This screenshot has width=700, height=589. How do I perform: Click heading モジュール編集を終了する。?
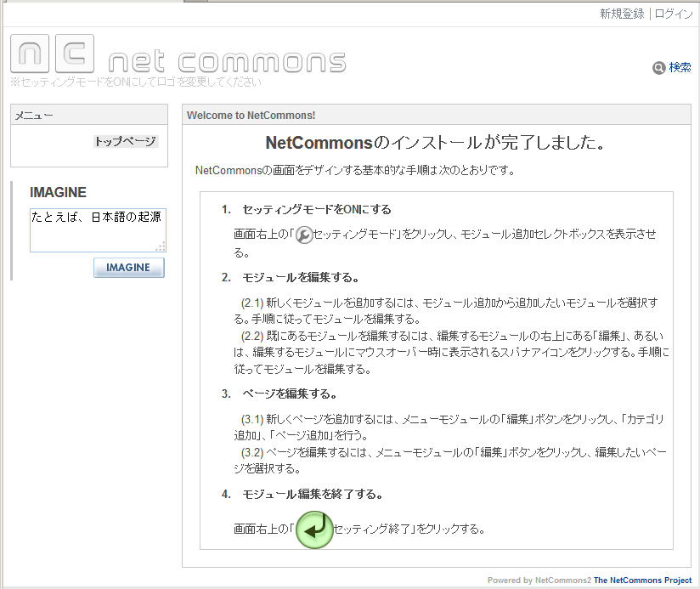[312, 495]
